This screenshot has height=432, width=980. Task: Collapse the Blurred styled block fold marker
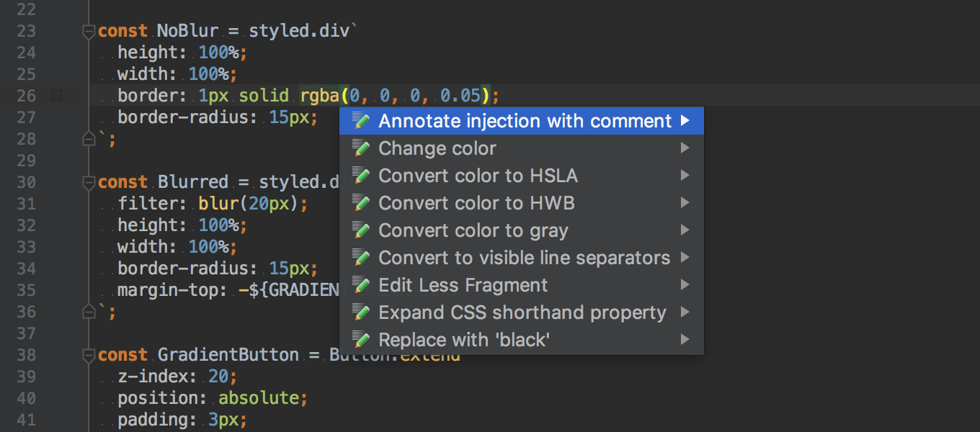tap(89, 182)
